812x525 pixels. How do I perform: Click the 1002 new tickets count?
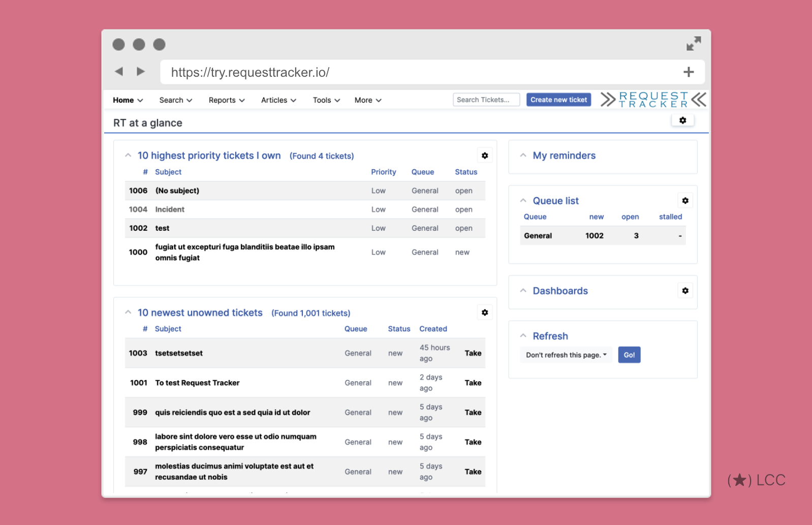tap(594, 236)
